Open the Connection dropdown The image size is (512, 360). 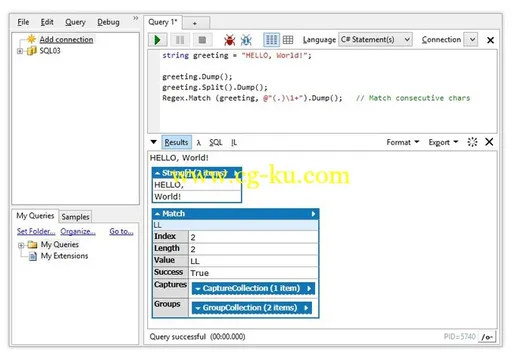[x=471, y=40]
